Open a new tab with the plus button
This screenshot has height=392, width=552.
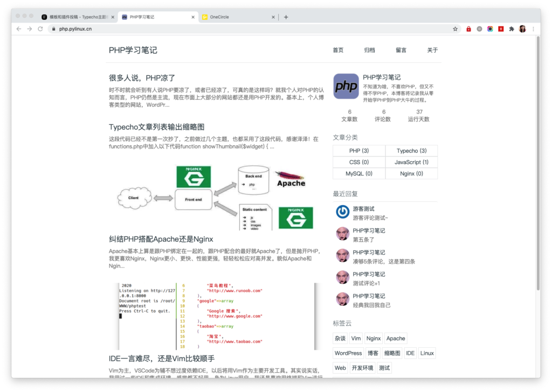coord(286,17)
